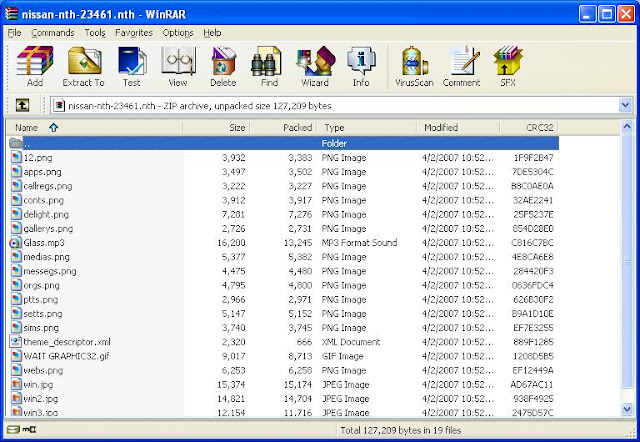The width and height of the screenshot is (640, 442).
Task: Select webs.png file name
Action: click(43, 370)
